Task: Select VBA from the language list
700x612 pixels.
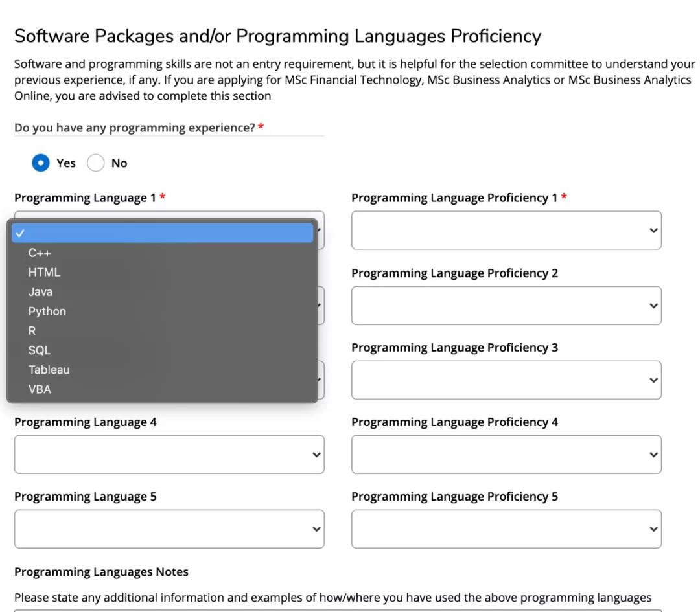Action: tap(40, 389)
